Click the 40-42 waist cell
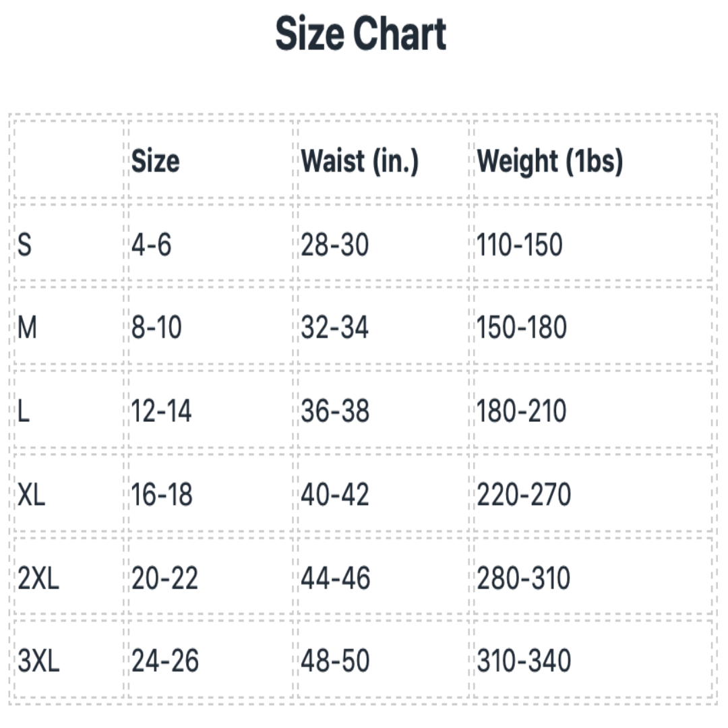 (334, 495)
